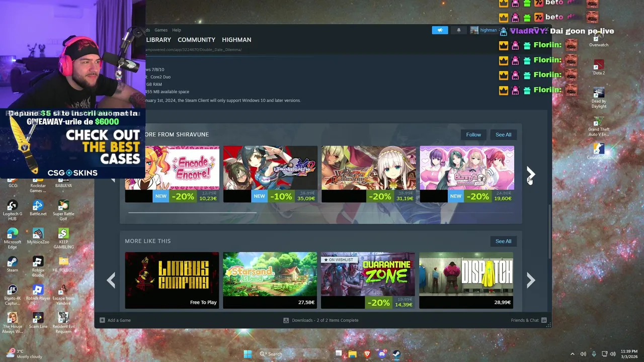Open the Steam announcements megaphone button
The height and width of the screenshot is (362, 644).
click(440, 30)
